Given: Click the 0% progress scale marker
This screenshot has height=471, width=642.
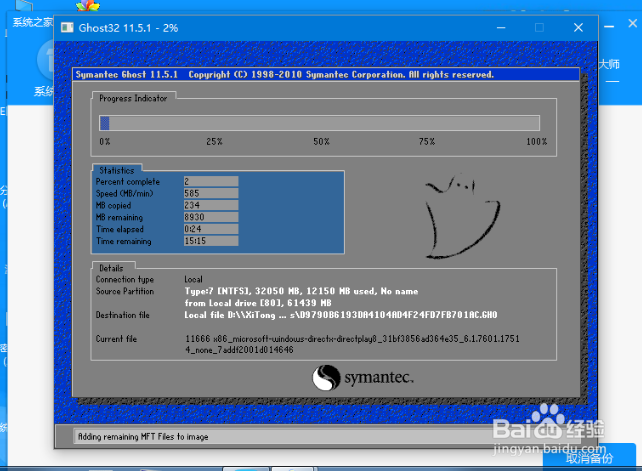Looking at the screenshot, I should tap(104, 142).
